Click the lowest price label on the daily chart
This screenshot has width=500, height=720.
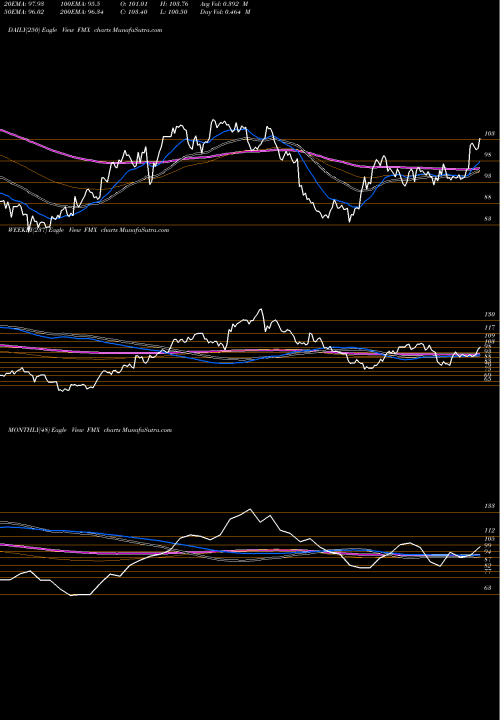point(487,219)
